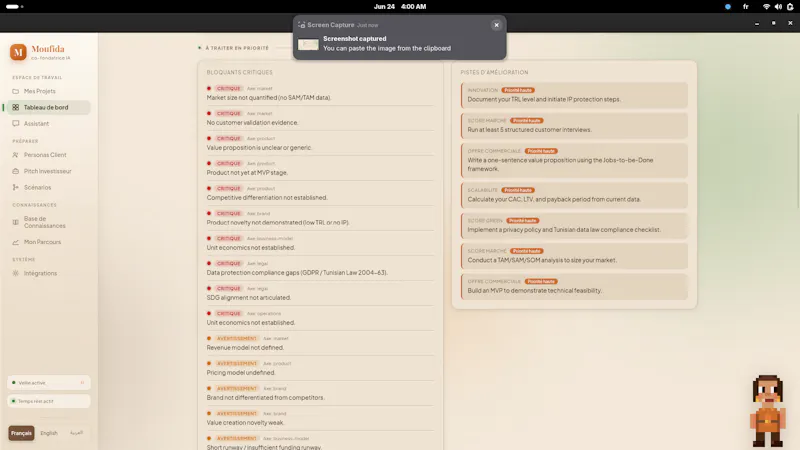Viewport: 800px width, 450px height.
Task: Open the fr keyboard layout indicator
Action: click(x=746, y=7)
